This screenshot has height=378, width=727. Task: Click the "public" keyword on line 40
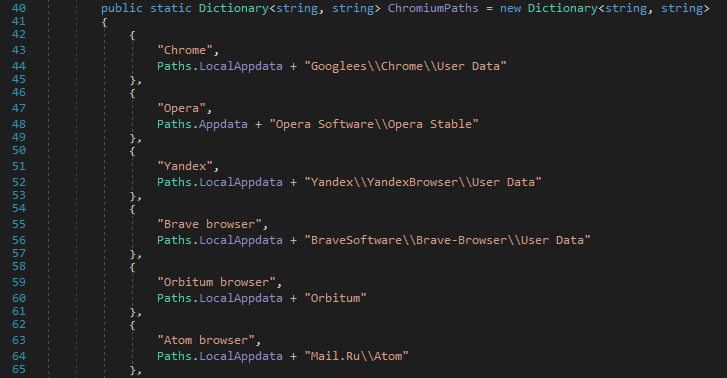pos(121,8)
